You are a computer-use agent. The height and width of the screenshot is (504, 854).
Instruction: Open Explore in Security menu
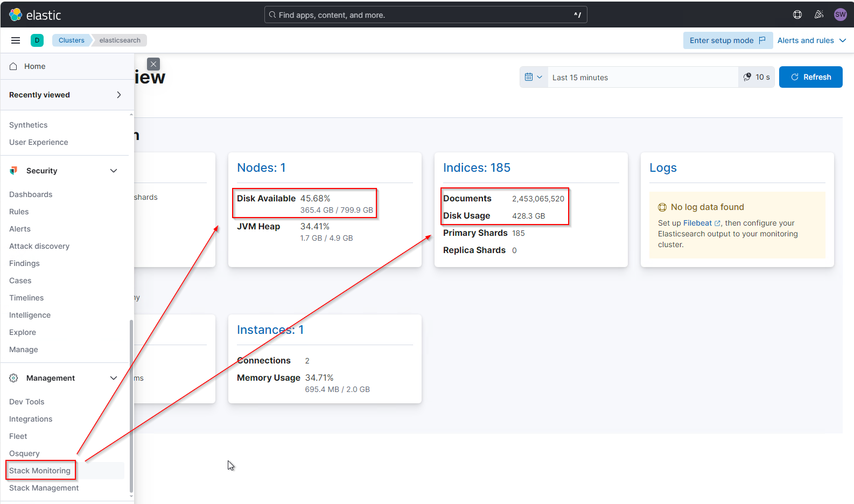coord(23,332)
